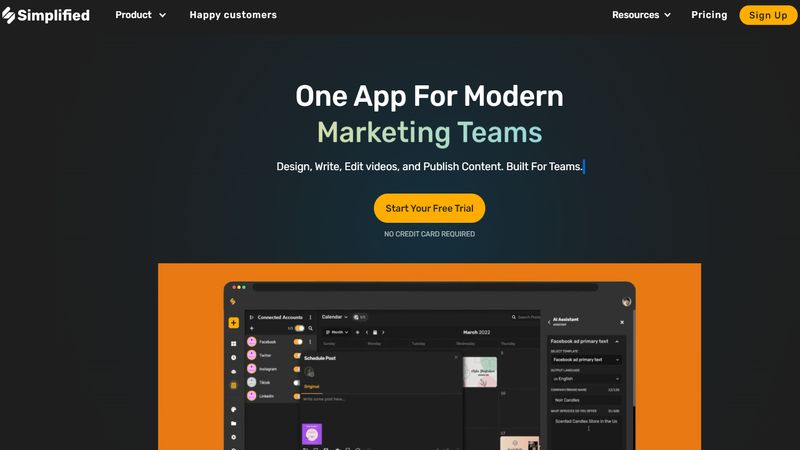This screenshot has width=800, height=450.
Task: Open the Product dropdown menu
Action: tap(140, 15)
